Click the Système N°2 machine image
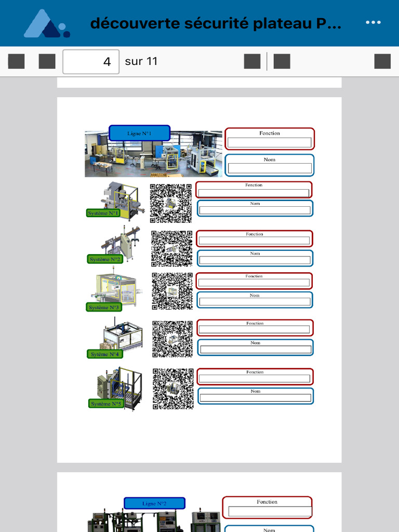This screenshot has width=399, height=532. click(x=122, y=243)
